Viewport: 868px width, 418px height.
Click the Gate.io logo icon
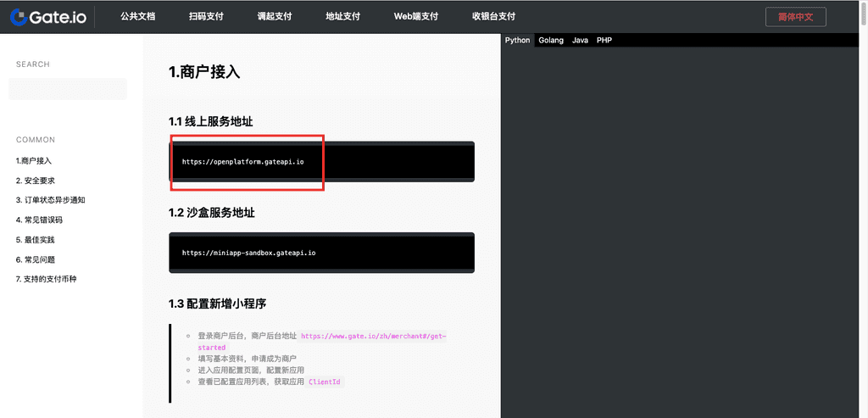tap(17, 16)
